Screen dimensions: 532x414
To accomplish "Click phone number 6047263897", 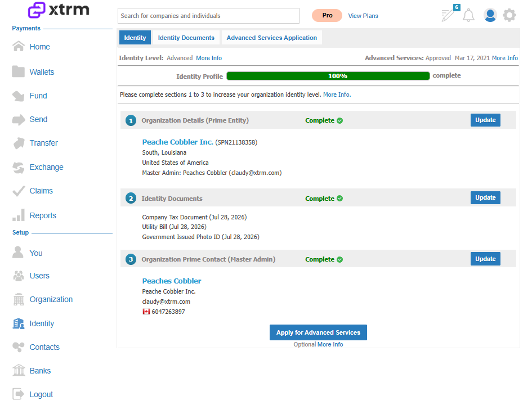I will (168, 312).
